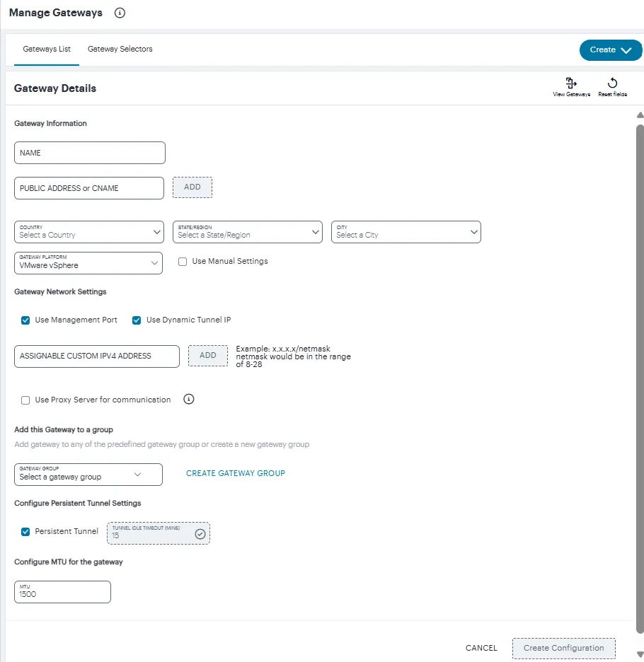Click the Reset fields icon
Screen dimensions: 644x662
pyautogui.click(x=612, y=83)
